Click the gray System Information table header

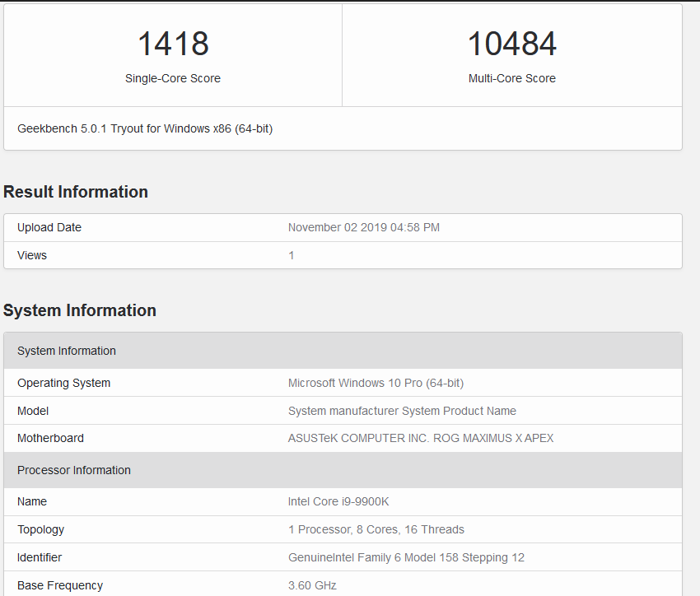tap(343, 351)
